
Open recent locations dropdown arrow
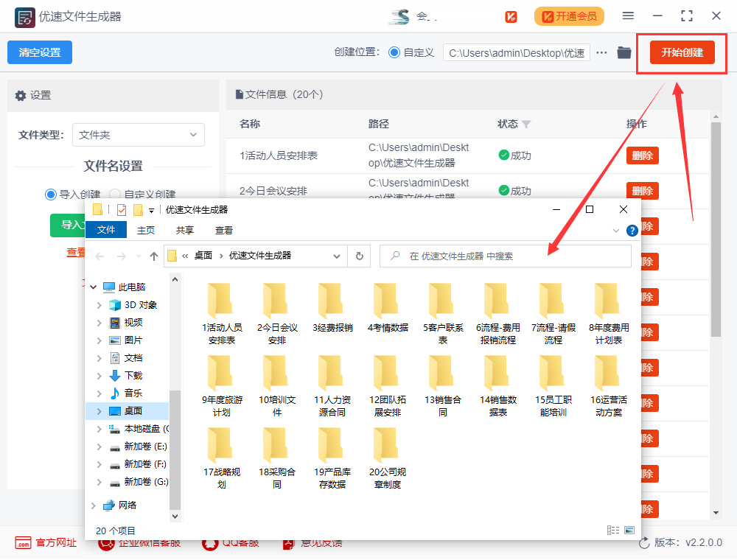click(139, 256)
